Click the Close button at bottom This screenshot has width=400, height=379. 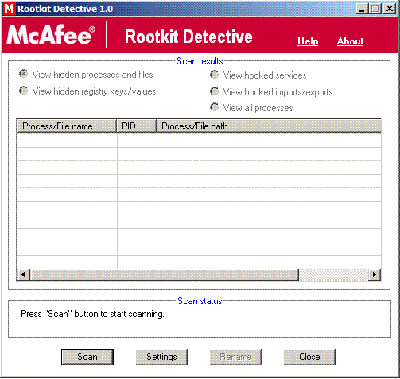point(310,357)
